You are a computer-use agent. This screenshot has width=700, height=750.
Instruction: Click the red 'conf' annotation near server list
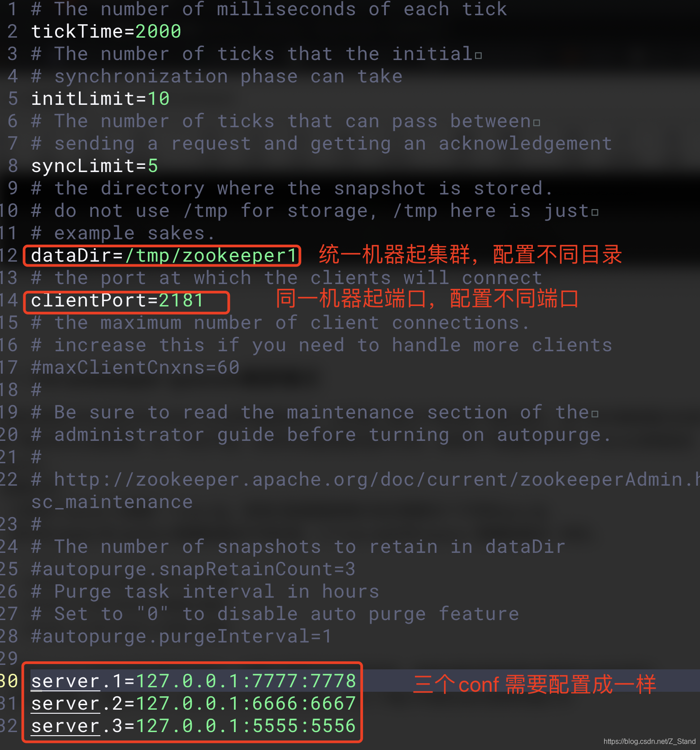(535, 685)
